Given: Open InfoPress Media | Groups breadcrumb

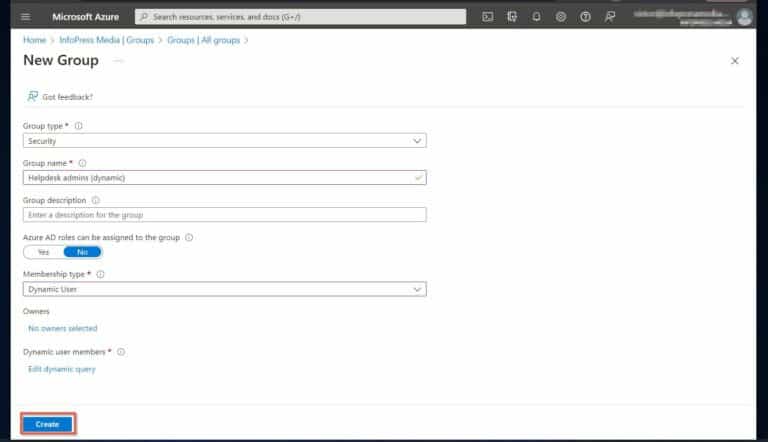Looking at the screenshot, I should [x=106, y=40].
